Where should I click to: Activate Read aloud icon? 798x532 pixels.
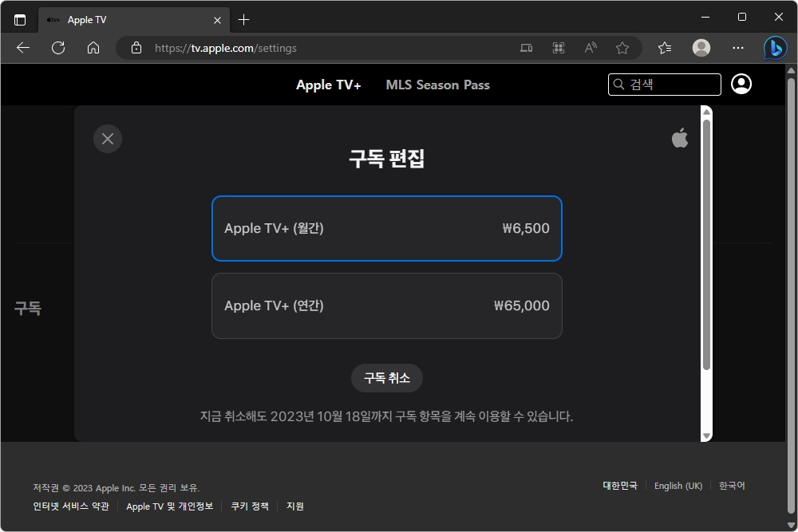click(x=591, y=48)
